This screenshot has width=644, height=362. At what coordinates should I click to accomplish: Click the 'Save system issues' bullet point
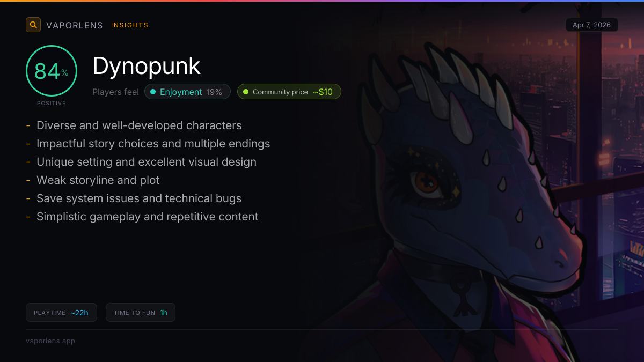pos(139,198)
